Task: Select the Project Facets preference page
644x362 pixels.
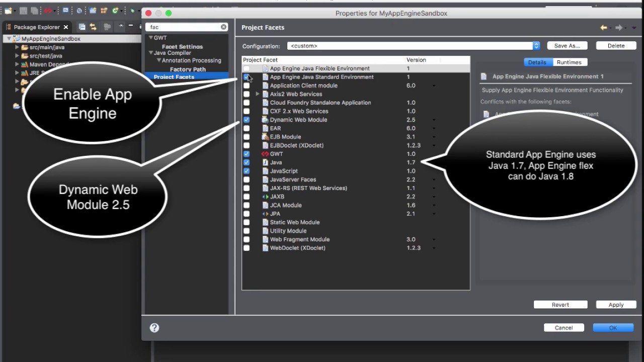Action: [x=187, y=77]
